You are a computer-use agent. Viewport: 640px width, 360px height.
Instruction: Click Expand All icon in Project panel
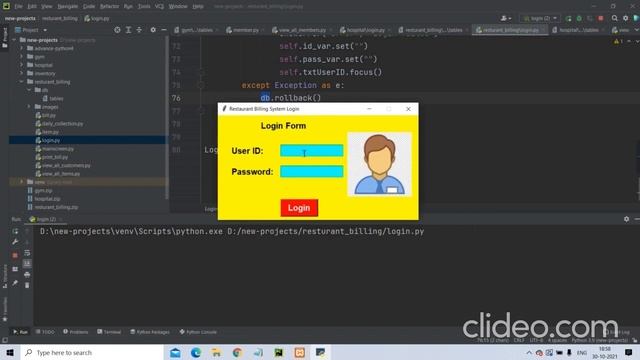[x=128, y=30]
